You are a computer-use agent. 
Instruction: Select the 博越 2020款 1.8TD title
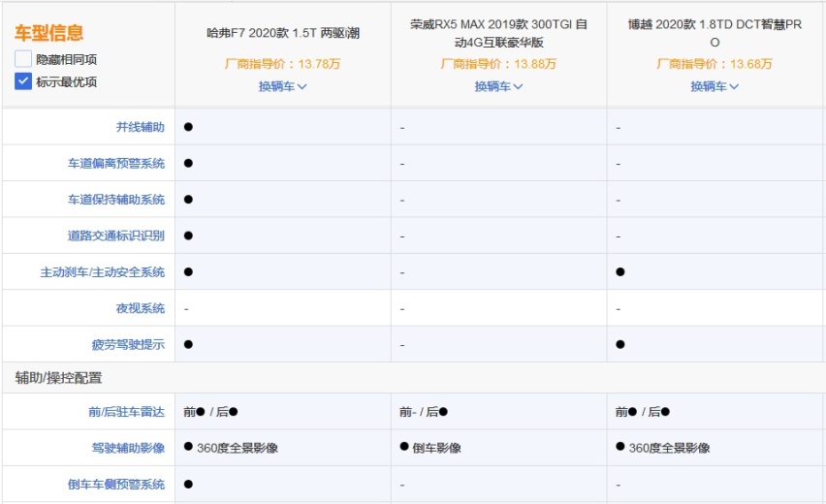[x=715, y=33]
